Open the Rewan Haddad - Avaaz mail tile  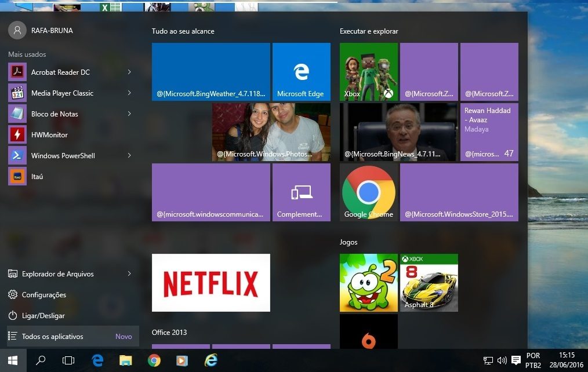coord(489,132)
